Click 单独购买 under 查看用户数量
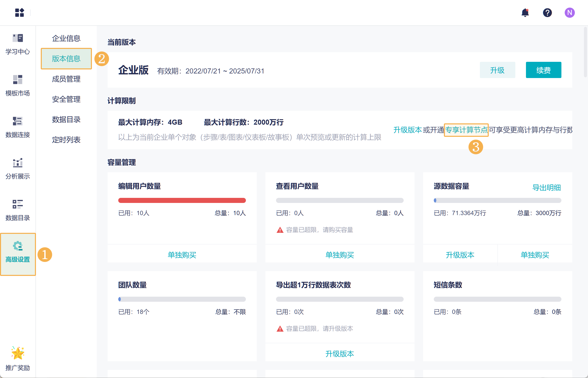 pos(340,255)
